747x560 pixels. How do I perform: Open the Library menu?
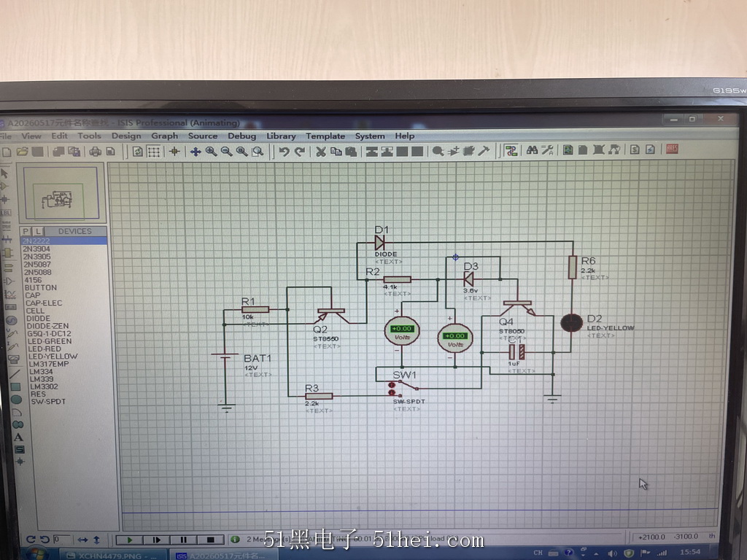pyautogui.click(x=281, y=136)
